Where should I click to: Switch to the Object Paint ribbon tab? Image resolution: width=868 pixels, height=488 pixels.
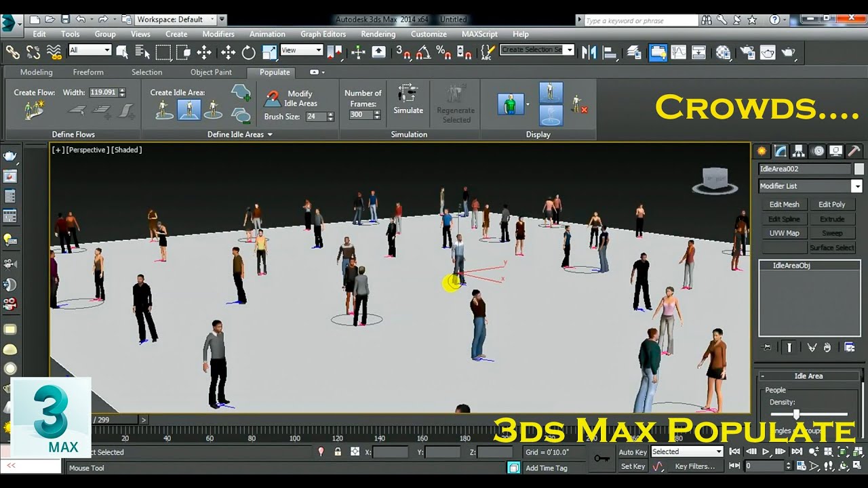[x=211, y=72]
